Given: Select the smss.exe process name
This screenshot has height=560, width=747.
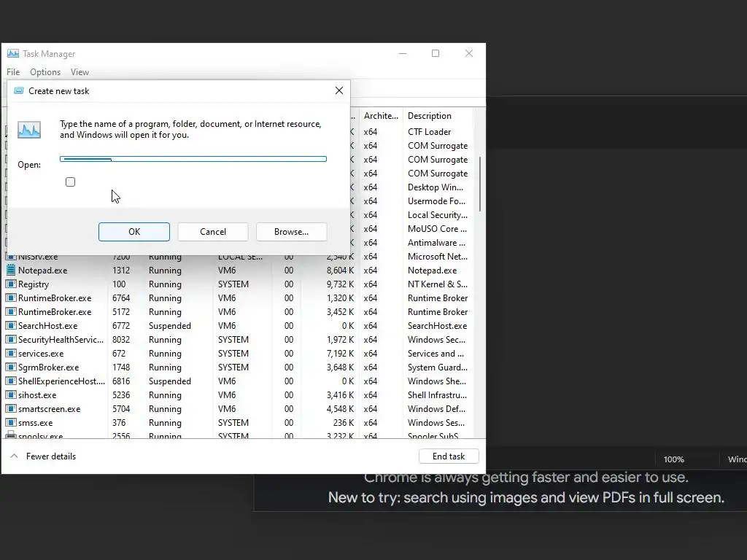Looking at the screenshot, I should pos(35,422).
